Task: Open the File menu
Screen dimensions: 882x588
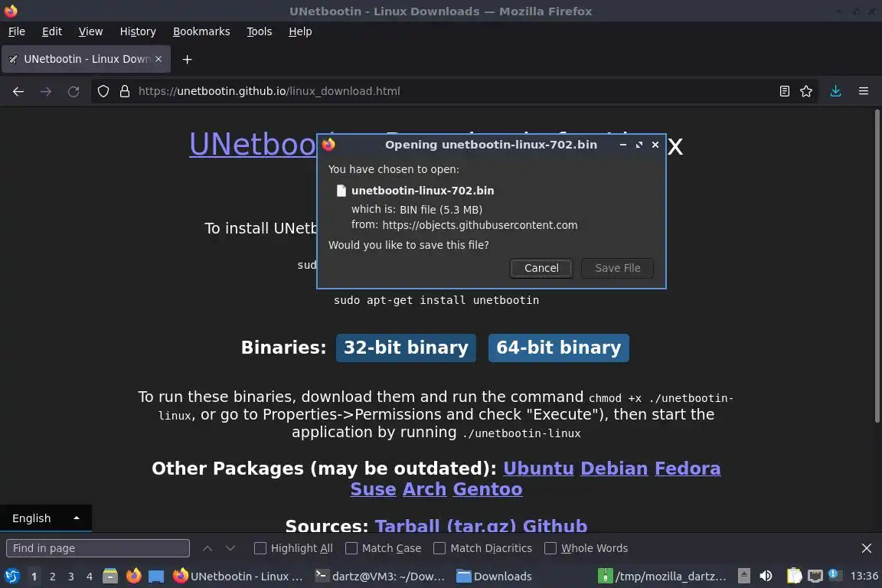Action: click(16, 31)
